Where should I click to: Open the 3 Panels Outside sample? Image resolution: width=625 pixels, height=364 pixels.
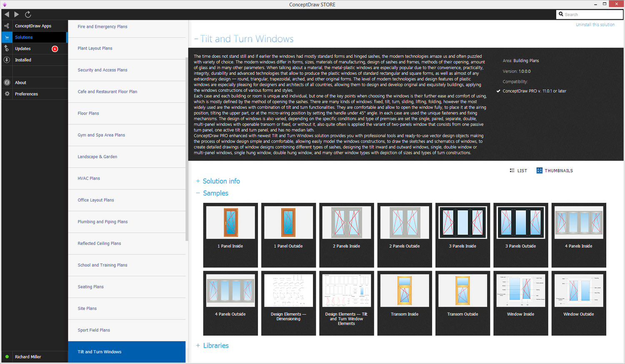click(x=521, y=235)
